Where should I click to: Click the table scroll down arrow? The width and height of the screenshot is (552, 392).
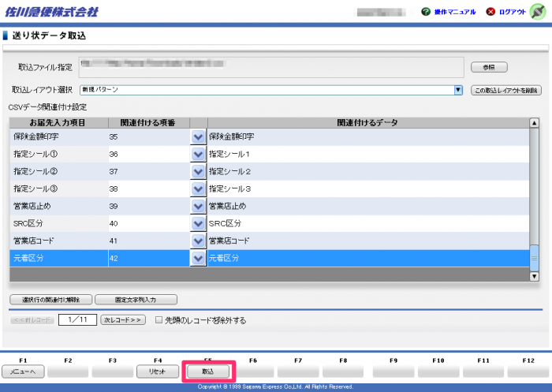534,276
